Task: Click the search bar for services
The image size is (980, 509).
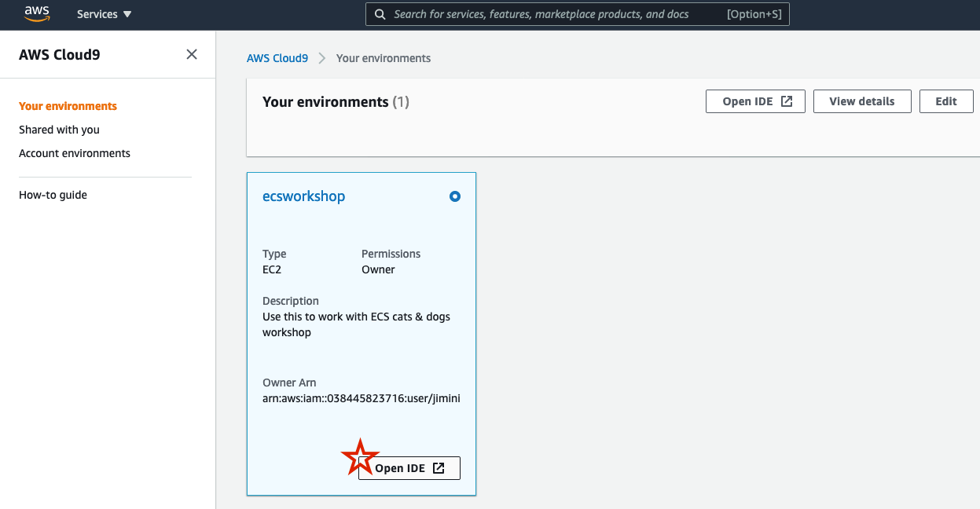Action: click(578, 14)
